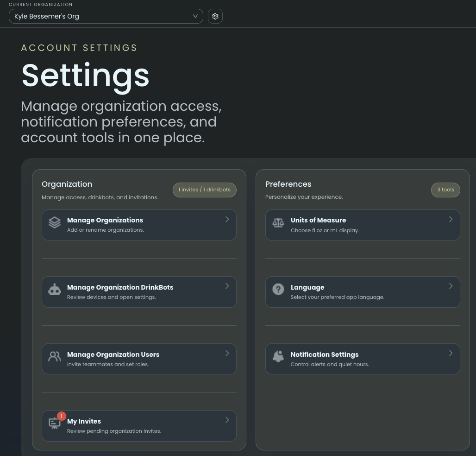
Task: Click the "1 invites / 1 drinkbots" badge
Action: (205, 190)
